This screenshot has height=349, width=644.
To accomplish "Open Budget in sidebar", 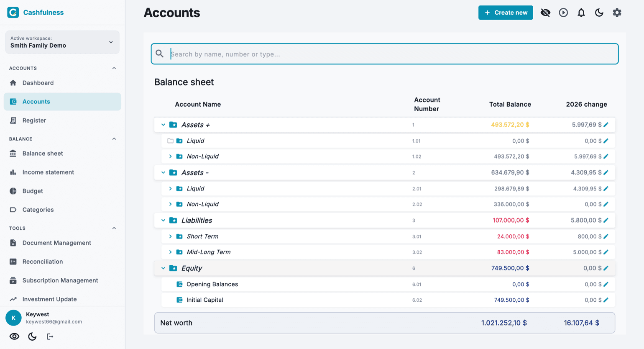I will point(62,191).
